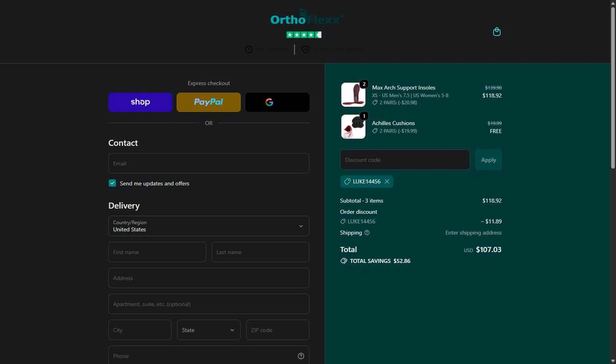Click the City field
Image resolution: width=616 pixels, height=364 pixels.
pyautogui.click(x=140, y=330)
